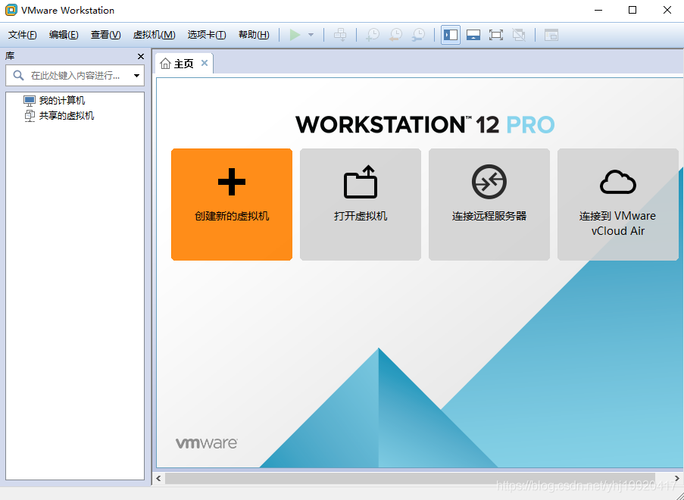Open the power options dropdown arrow
This screenshot has height=500, width=684.
pyautogui.click(x=311, y=35)
